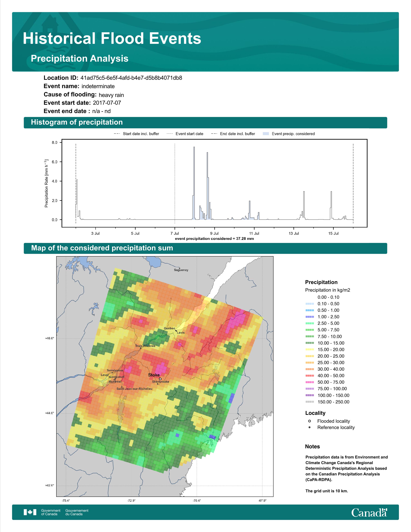The width and height of the screenshot is (411, 532).
Task: Click the Location ID value text
Action: [x=131, y=78]
